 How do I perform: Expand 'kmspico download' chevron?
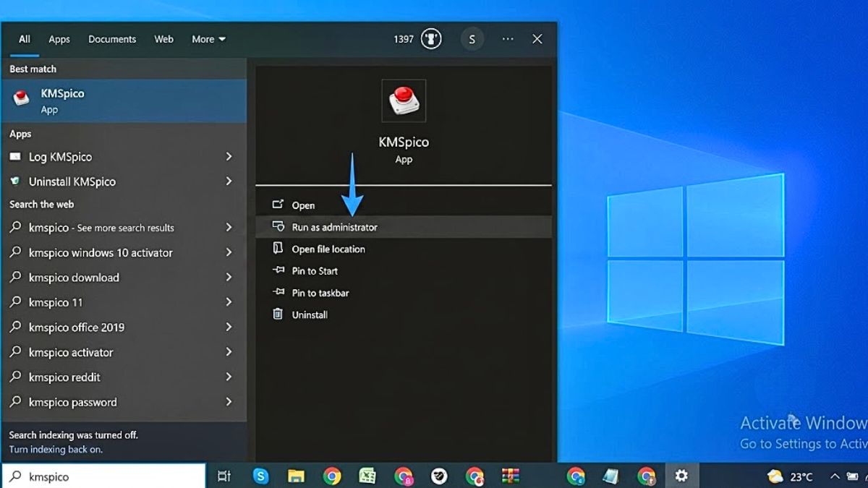[229, 277]
